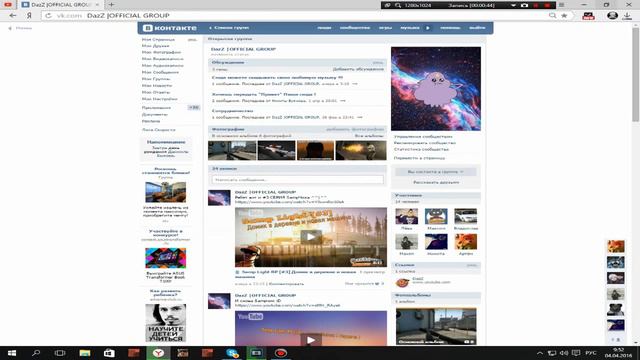Open the browser downloads arrow icon
This screenshot has width=640, height=360.
click(x=627, y=16)
